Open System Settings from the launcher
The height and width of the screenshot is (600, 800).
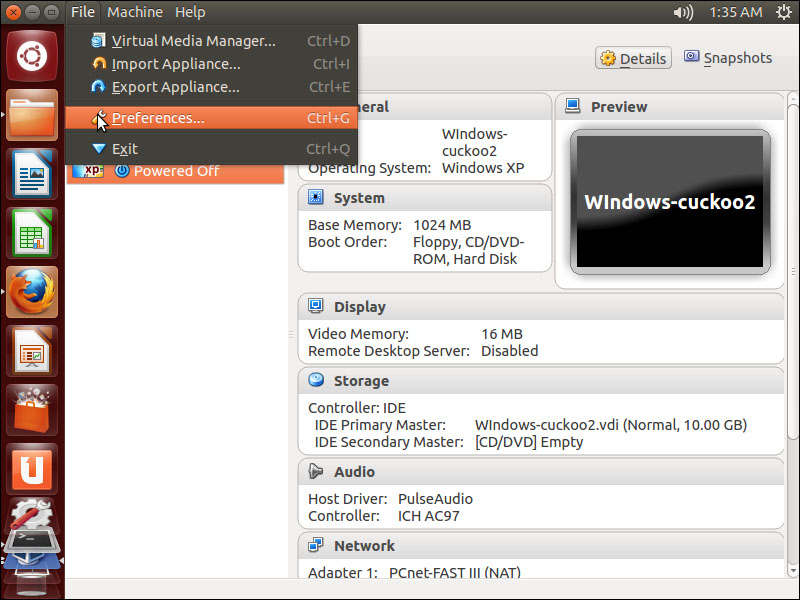coord(31,514)
